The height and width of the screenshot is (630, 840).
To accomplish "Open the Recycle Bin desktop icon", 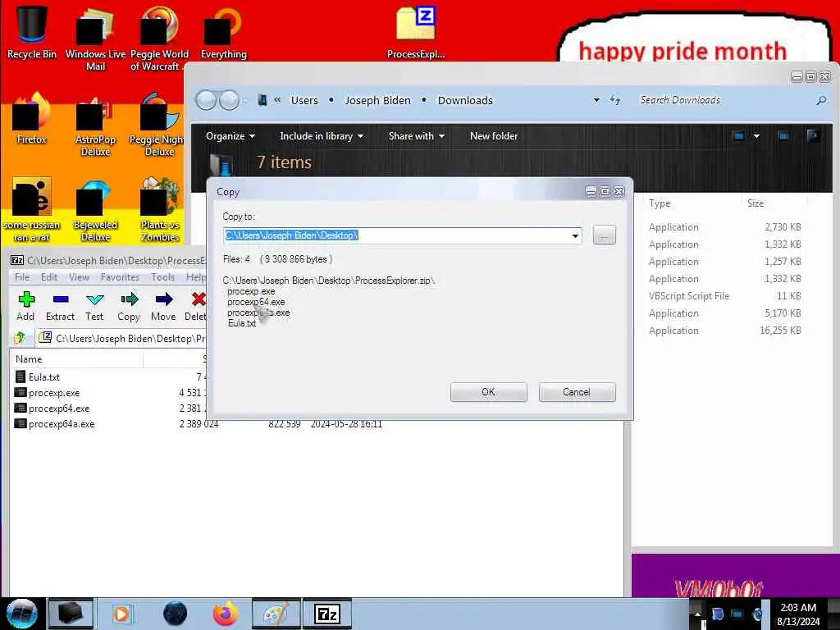I will coord(32,32).
